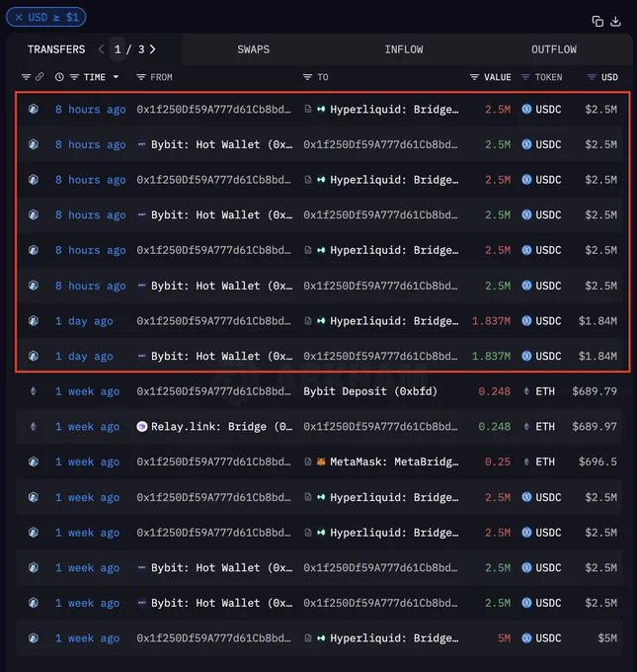
Task: Switch to the OUTFLOW tab
Action: pos(554,49)
